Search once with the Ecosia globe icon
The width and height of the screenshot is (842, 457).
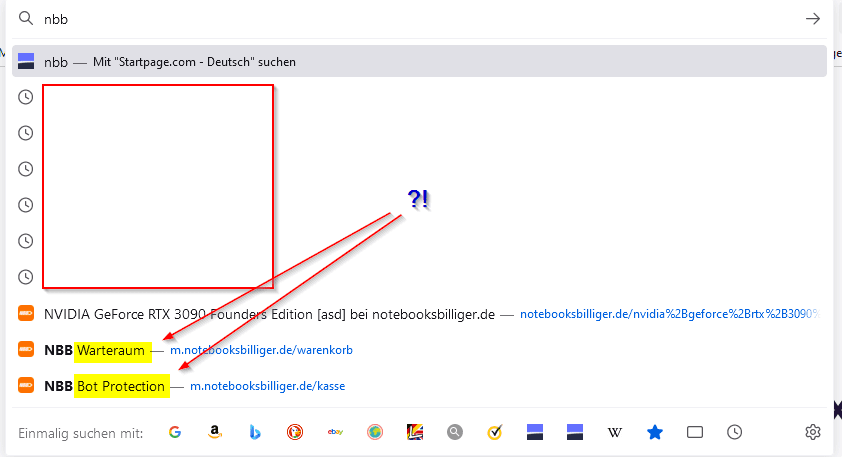pyautogui.click(x=375, y=432)
